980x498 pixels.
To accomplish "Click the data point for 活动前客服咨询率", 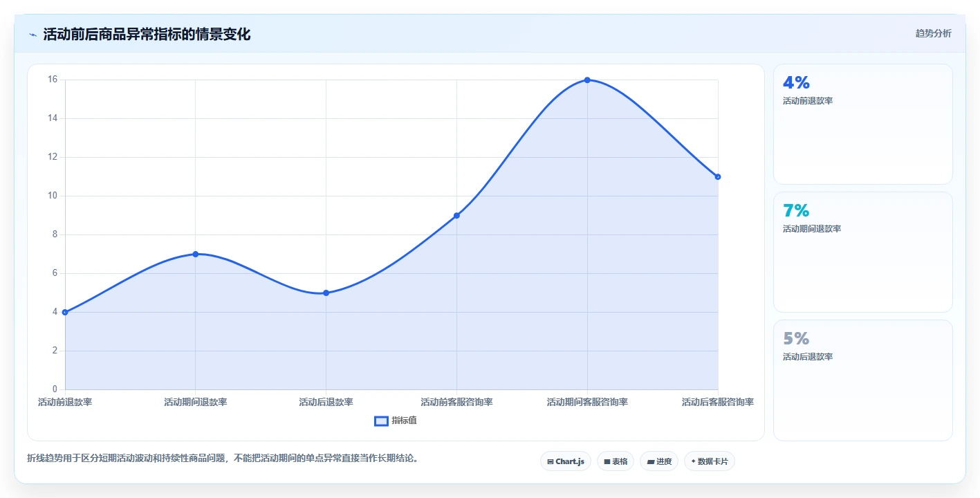I will click(456, 215).
